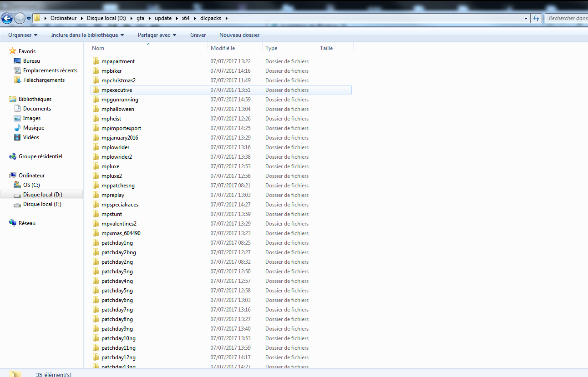Screen dimensions: 588x377
Task: Sort by Modifié le column header
Action: point(223,48)
